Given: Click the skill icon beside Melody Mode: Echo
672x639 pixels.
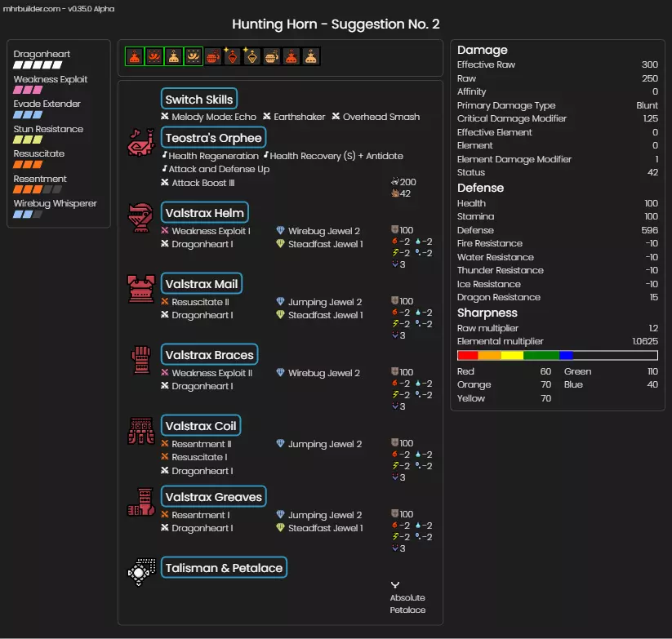Looking at the screenshot, I should 165,116.
